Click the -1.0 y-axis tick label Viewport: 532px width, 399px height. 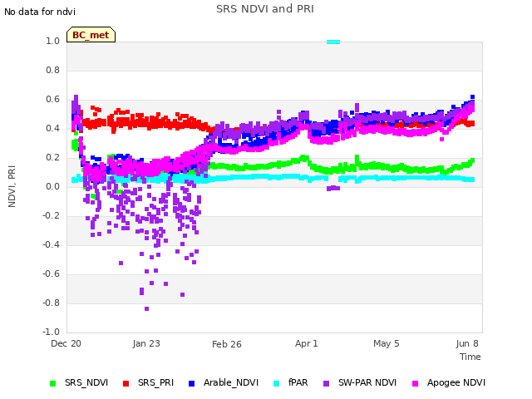pyautogui.click(x=51, y=332)
